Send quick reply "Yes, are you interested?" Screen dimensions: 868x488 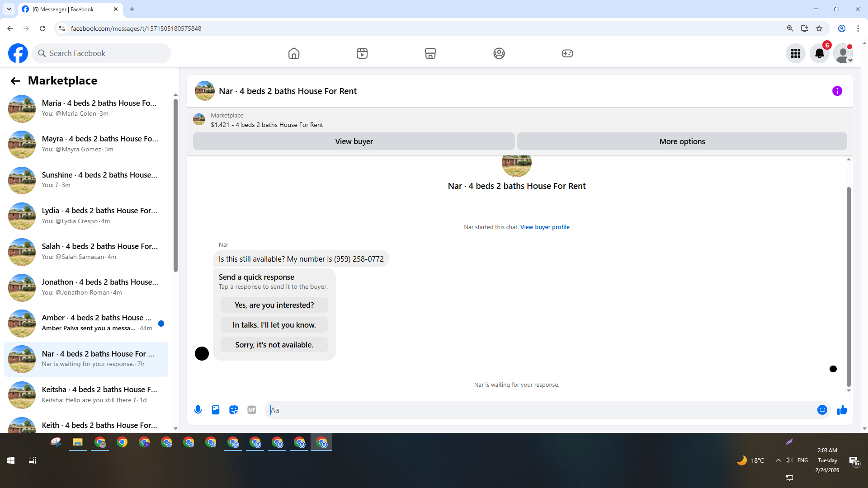coord(274,305)
